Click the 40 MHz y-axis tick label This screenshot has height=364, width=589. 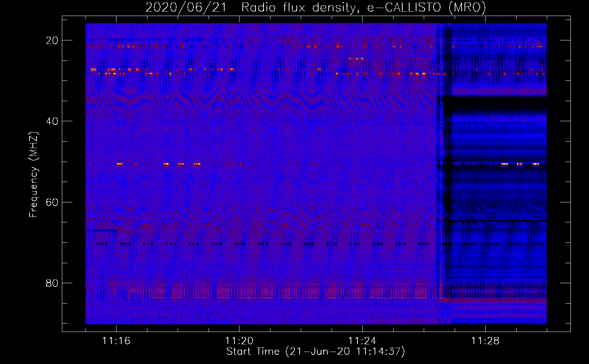pyautogui.click(x=52, y=121)
